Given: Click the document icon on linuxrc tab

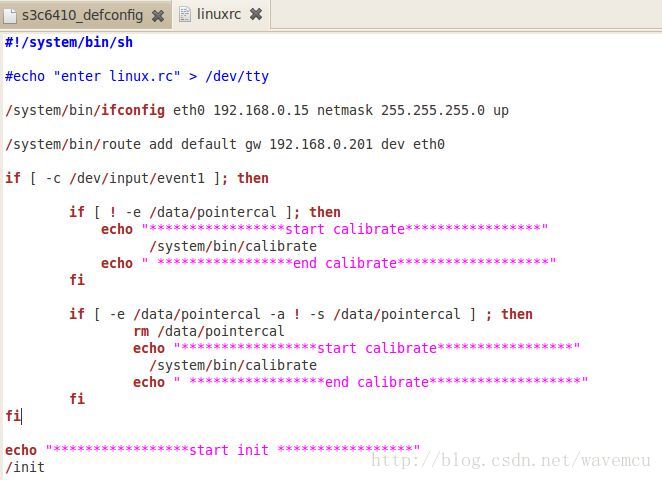Looking at the screenshot, I should point(184,14).
